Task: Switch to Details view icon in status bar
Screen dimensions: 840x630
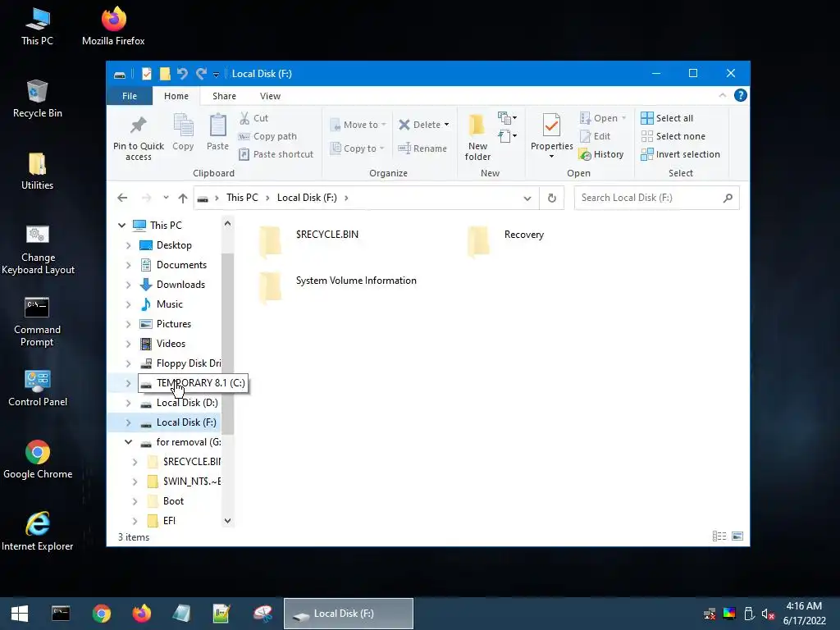Action: [719, 536]
